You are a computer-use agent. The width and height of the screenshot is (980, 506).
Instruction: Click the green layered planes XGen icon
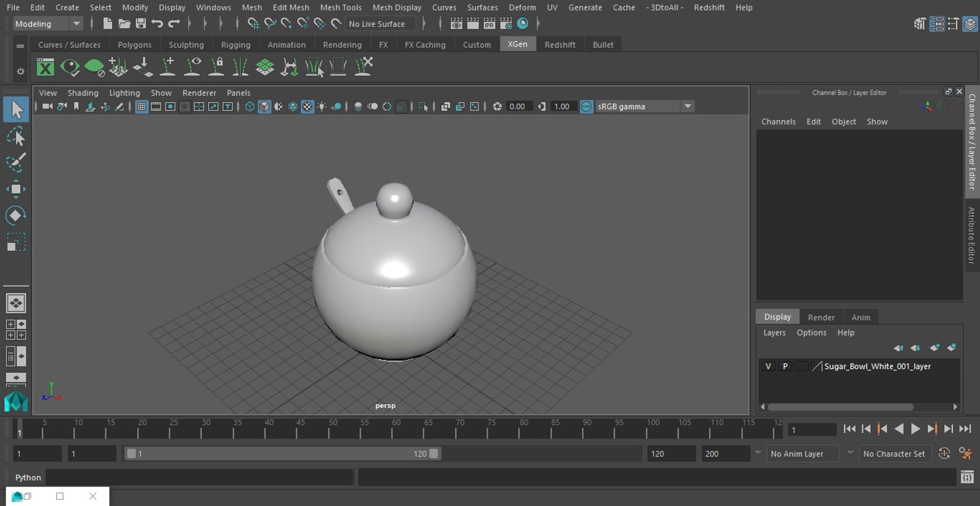(x=265, y=67)
